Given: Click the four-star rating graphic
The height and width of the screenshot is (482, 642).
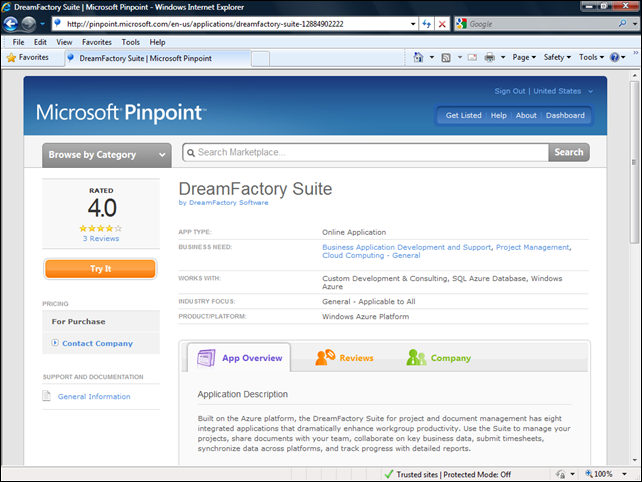Looking at the screenshot, I should point(100,228).
